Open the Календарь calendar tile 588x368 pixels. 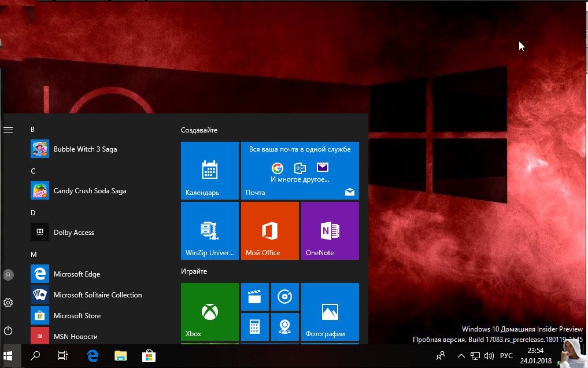pyautogui.click(x=209, y=170)
